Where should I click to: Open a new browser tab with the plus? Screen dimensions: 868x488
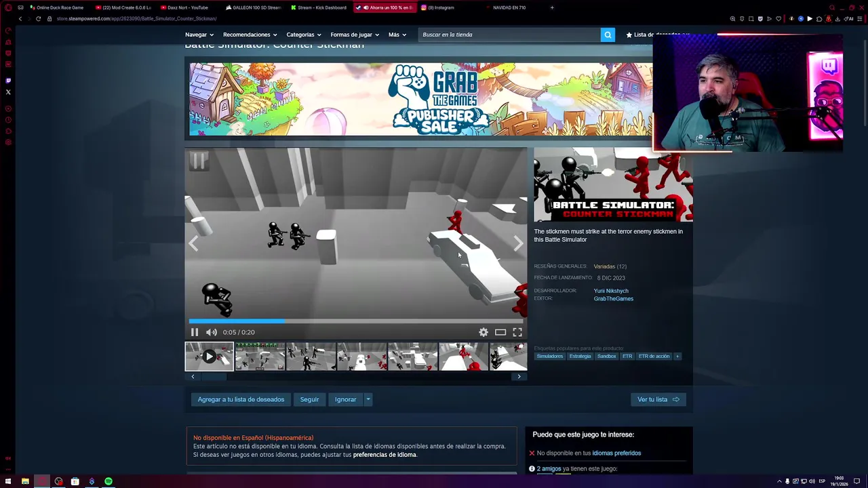point(552,7)
